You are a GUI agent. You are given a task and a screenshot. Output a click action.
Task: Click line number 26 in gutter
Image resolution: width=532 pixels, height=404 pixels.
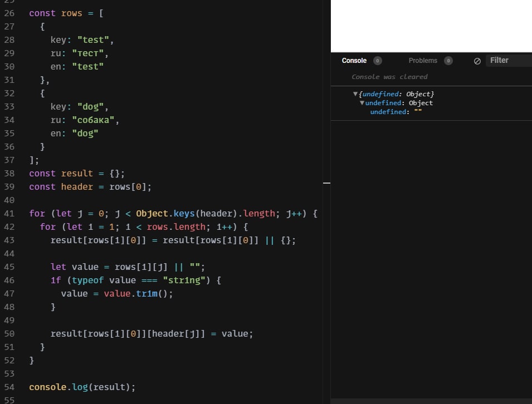(x=9, y=13)
